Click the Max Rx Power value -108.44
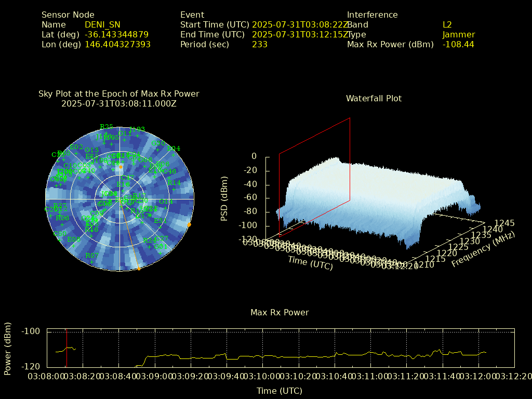 tap(458, 45)
